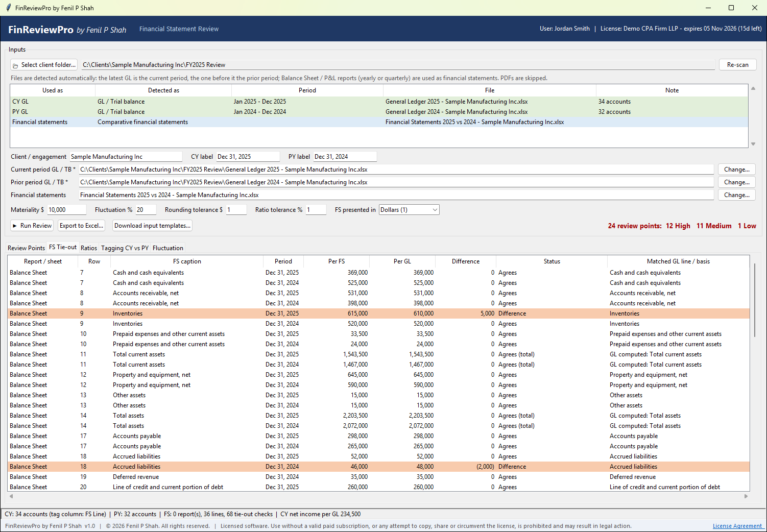This screenshot has height=532, width=767.
Task: Click the tie-out table right scroll arrow
Action: tap(746, 496)
